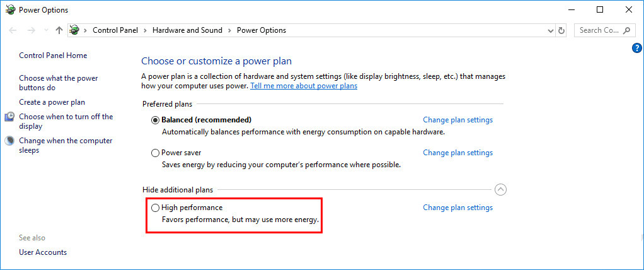The width and height of the screenshot is (644, 270).
Task: Go to Hardware and Sound breadcrumb
Action: pyautogui.click(x=187, y=30)
